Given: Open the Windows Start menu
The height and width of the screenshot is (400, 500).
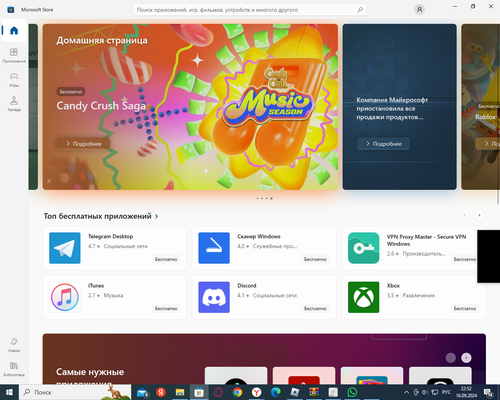Looking at the screenshot, I should 9,392.
